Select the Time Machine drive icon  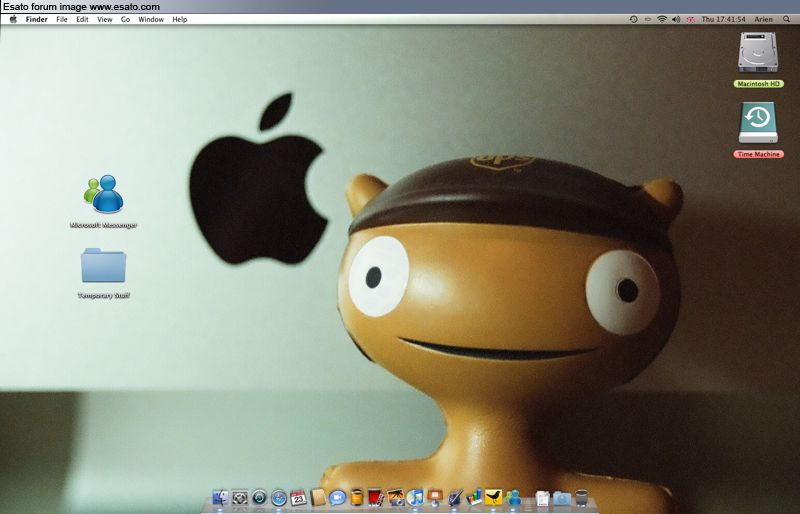pos(757,123)
